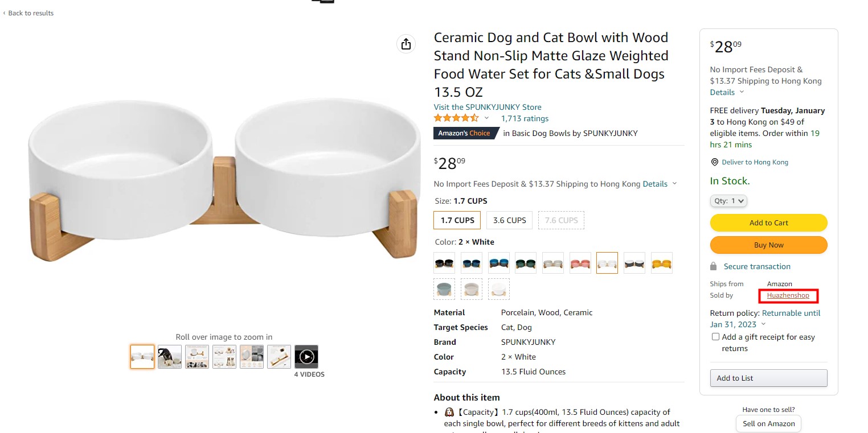This screenshot has height=433, width=868.
Task: Open the Huazhenshop seller link
Action: point(788,295)
